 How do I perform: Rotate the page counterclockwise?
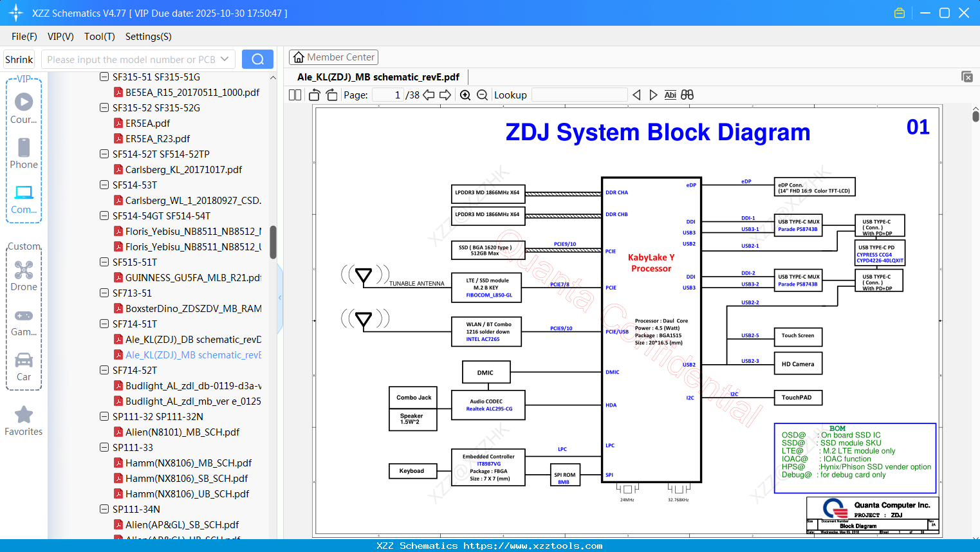pos(314,95)
